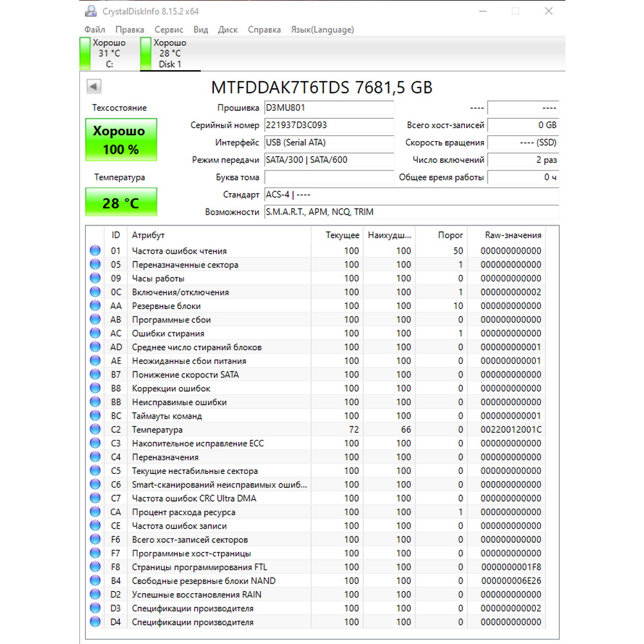Select the Disk 1 tab

(170, 53)
